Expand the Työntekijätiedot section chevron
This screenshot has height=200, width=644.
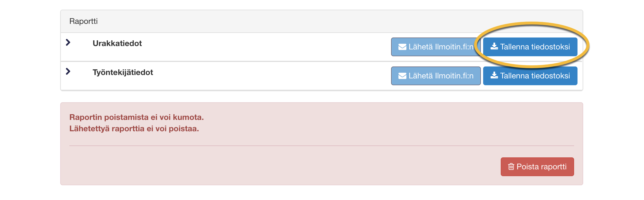[x=68, y=71]
